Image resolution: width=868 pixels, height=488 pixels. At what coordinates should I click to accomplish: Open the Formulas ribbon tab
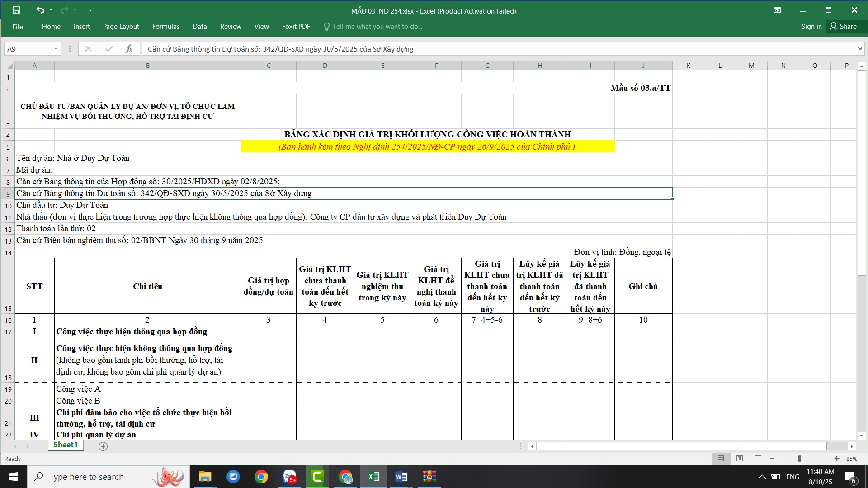[165, 27]
